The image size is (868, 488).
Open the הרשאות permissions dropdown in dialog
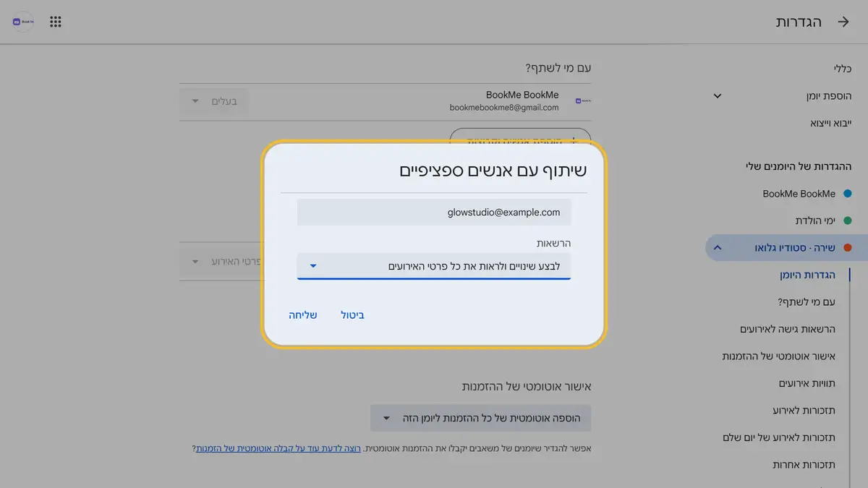coord(434,266)
